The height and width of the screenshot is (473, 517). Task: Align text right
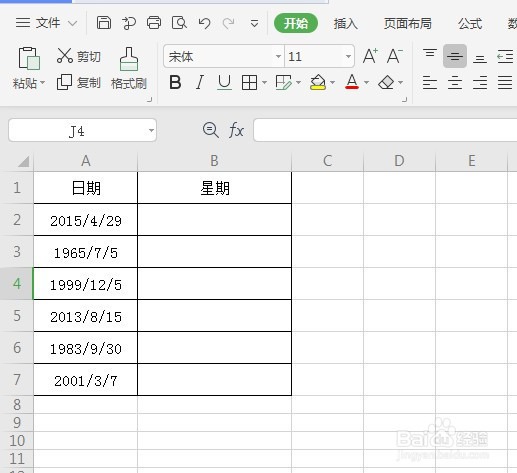(480, 82)
